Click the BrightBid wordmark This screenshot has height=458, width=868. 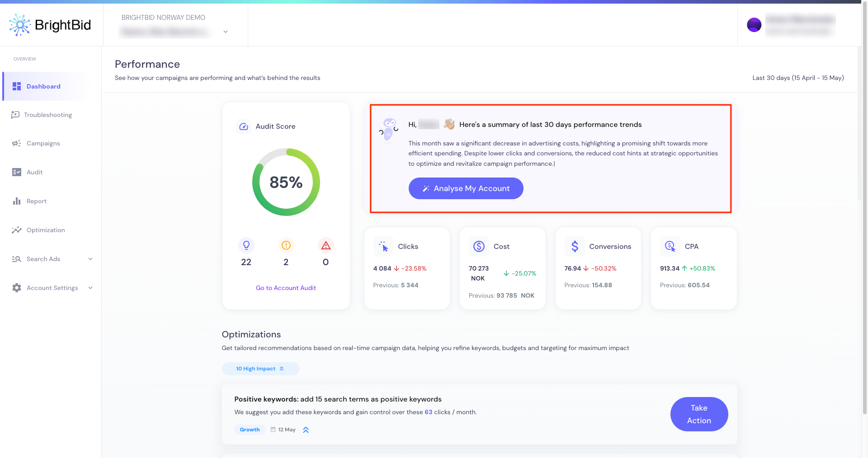click(63, 25)
